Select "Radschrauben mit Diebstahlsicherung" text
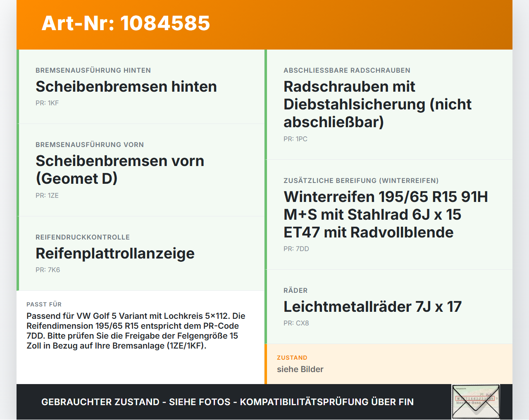529x420 pixels. point(377,104)
